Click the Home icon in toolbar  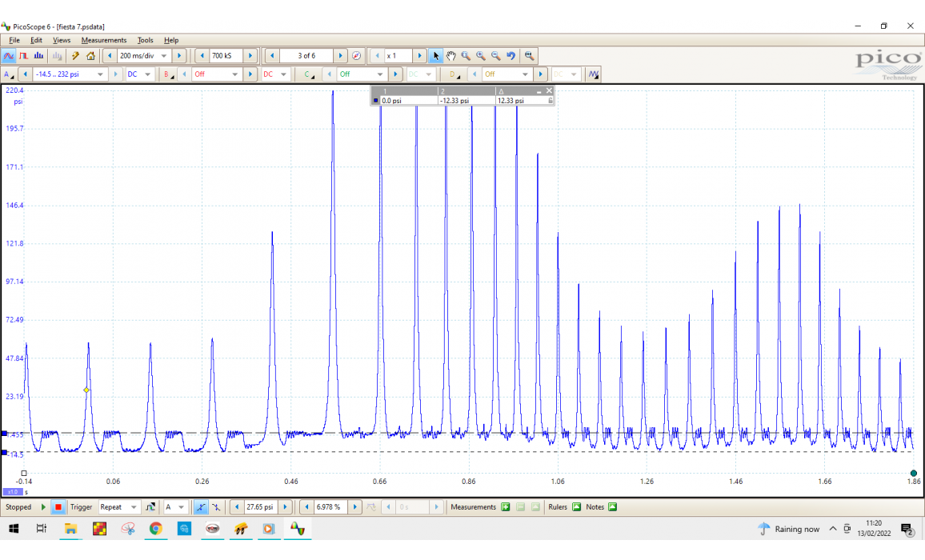(x=90, y=56)
